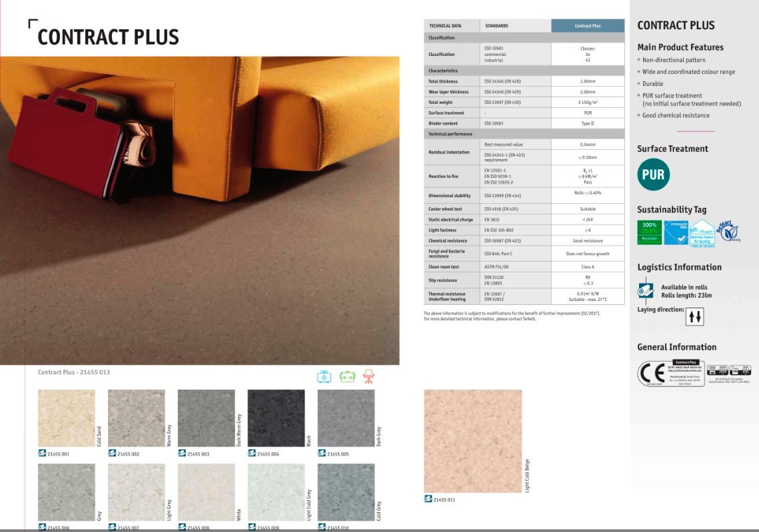Click the blue medical kit usage icon
Image resolution: width=759 pixels, height=532 pixels.
tap(324, 376)
